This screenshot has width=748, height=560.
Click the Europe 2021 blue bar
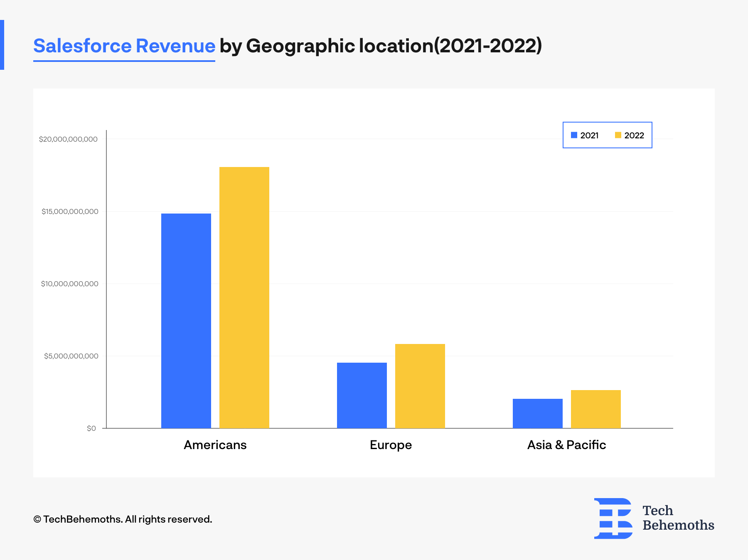(362, 395)
